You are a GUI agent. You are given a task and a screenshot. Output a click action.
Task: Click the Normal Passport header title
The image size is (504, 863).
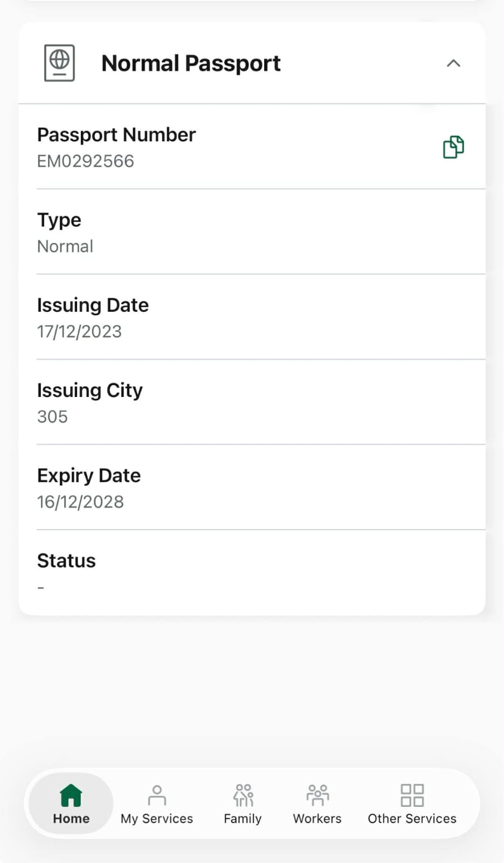click(x=191, y=63)
